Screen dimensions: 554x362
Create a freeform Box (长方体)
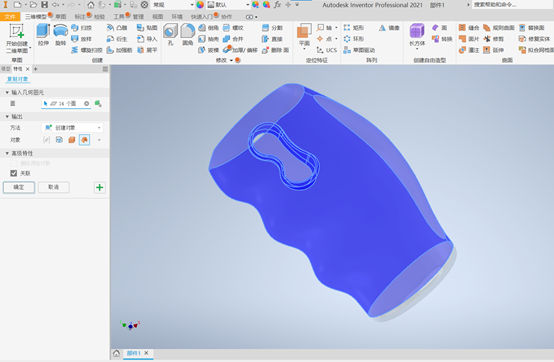417,35
